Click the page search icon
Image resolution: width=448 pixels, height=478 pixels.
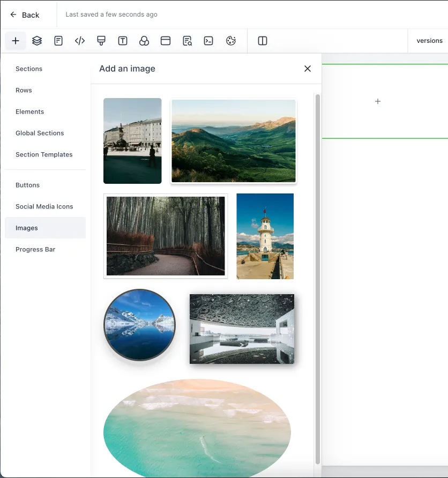pos(187,41)
